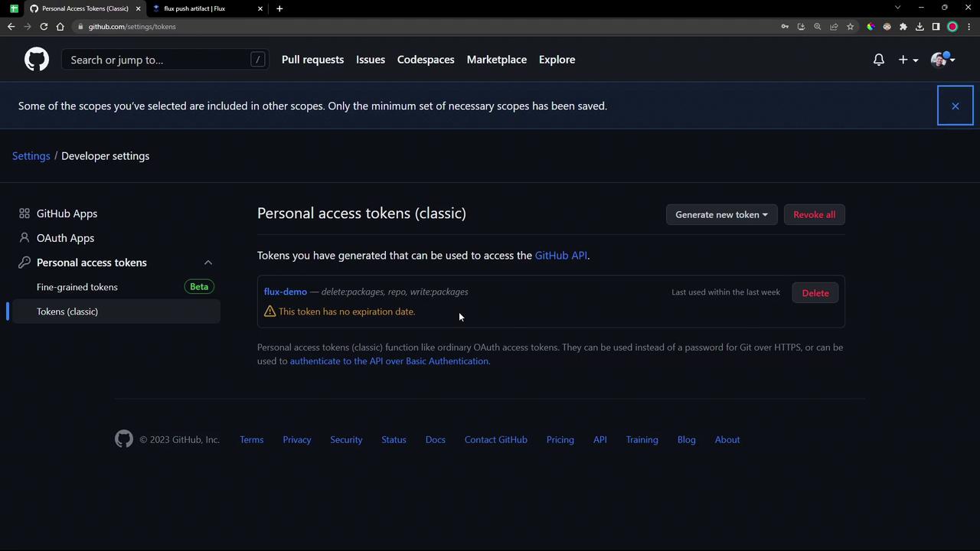Open the profile avatar menu

(x=942, y=60)
